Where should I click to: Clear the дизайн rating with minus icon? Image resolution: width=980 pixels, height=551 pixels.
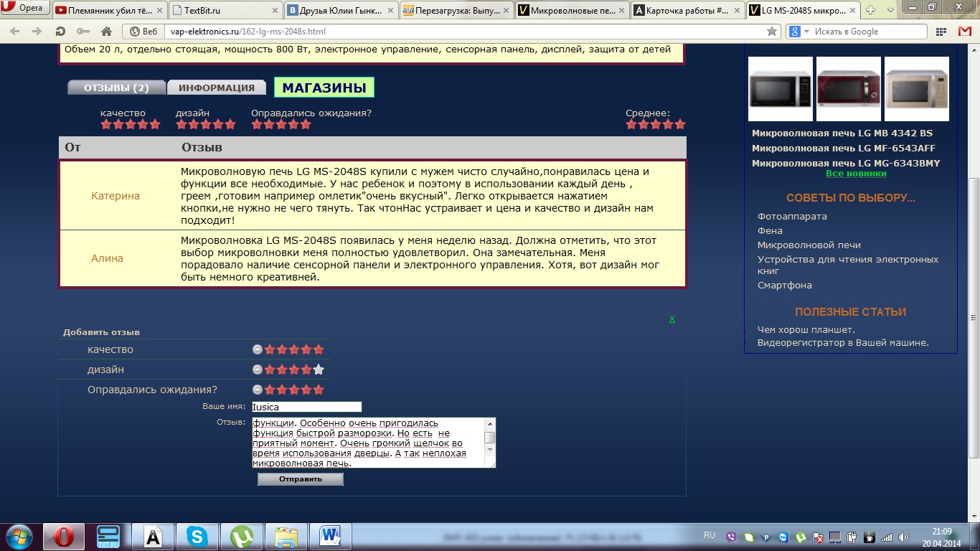pos(258,369)
